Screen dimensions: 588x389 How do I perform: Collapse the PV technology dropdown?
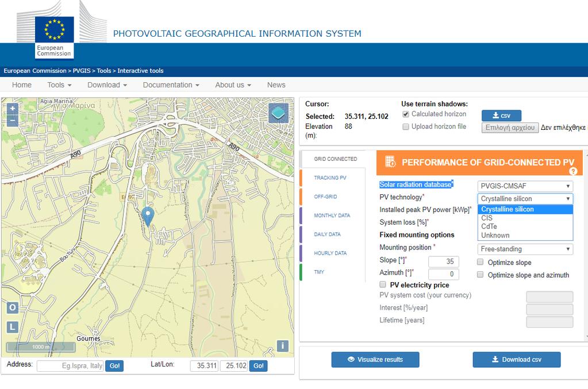click(525, 199)
